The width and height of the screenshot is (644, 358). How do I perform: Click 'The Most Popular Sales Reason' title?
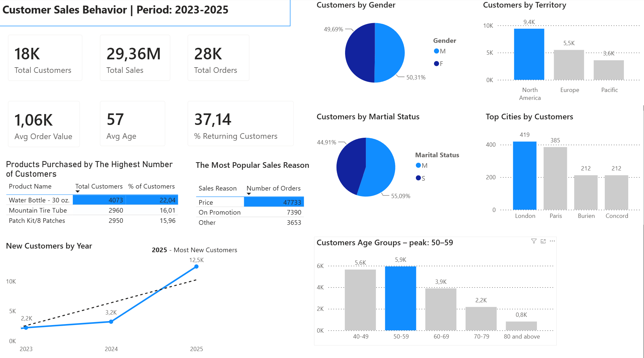point(252,165)
